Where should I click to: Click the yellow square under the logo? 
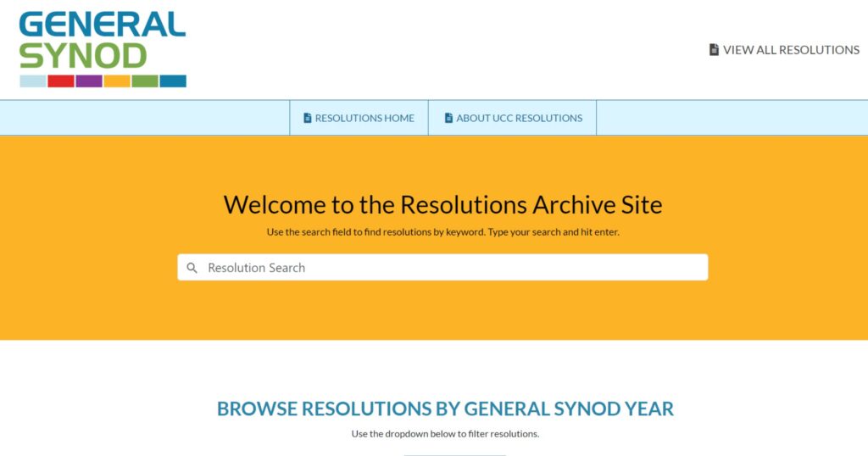tap(117, 81)
